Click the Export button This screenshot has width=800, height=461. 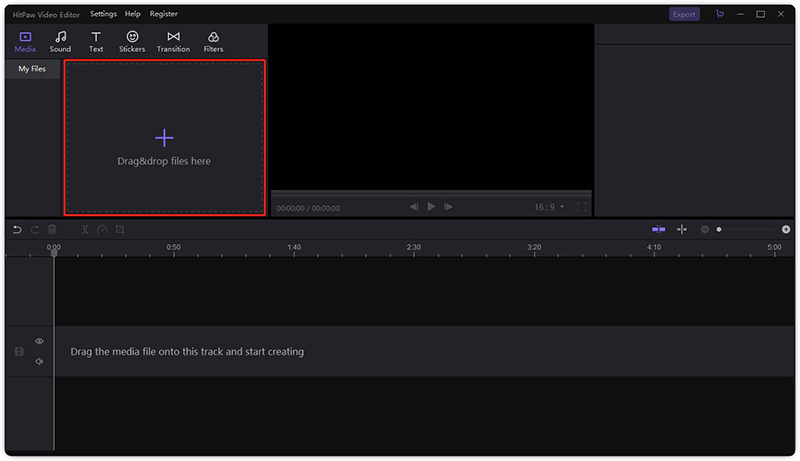(x=684, y=14)
